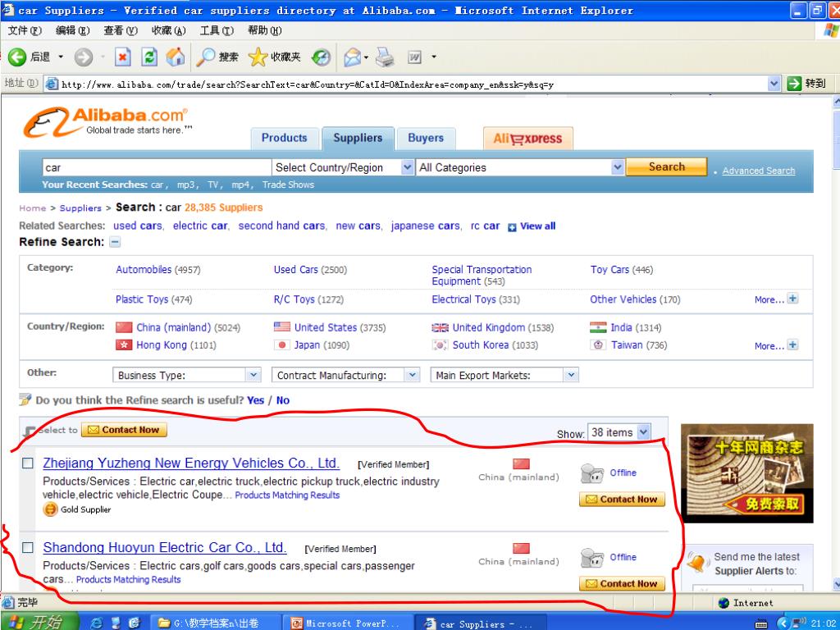Tick checkbox for Shandong Huoyun Electric Car
Viewport: 840px width, 630px height.
point(27,547)
